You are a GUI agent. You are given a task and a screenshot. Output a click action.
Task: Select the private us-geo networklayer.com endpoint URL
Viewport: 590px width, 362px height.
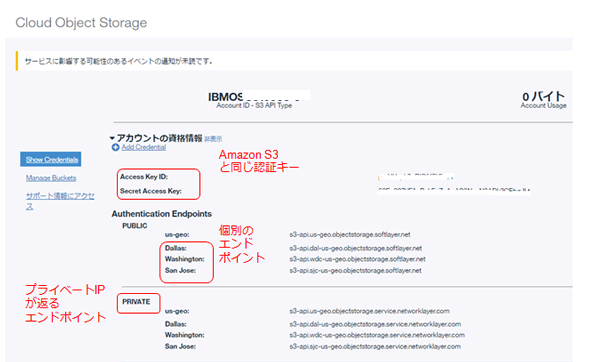(370, 311)
